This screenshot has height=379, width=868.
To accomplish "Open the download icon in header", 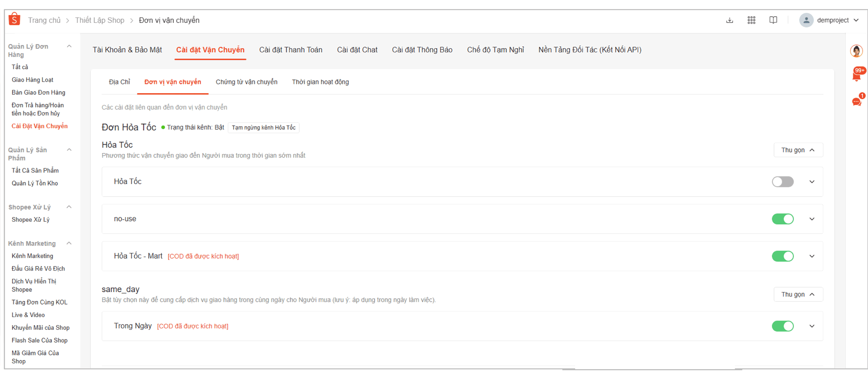I will 729,20.
